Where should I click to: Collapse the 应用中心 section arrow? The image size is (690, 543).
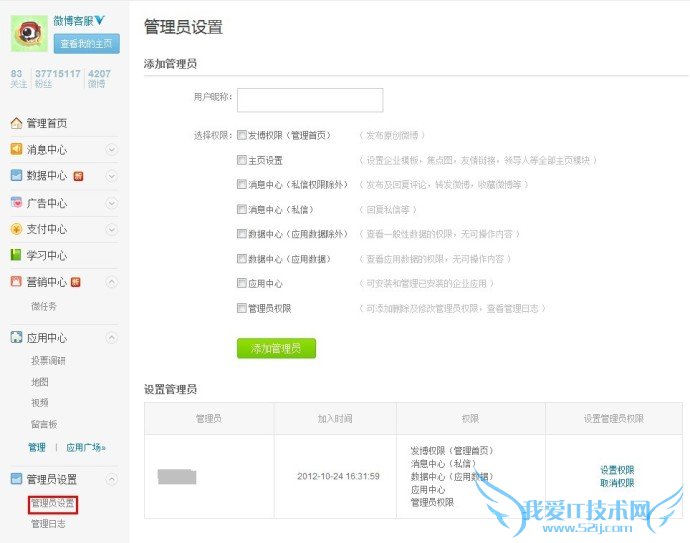[x=112, y=338]
